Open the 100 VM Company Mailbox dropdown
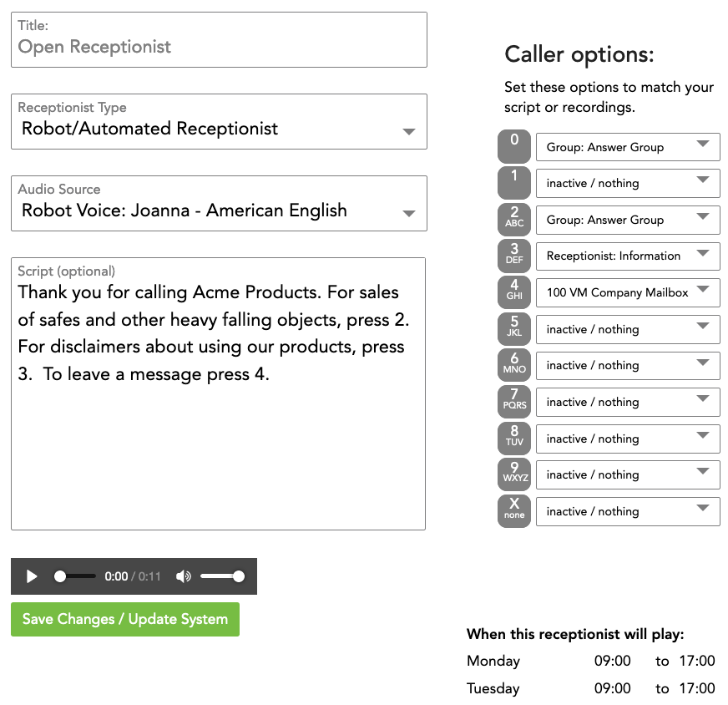This screenshot has width=728, height=705. click(x=628, y=292)
